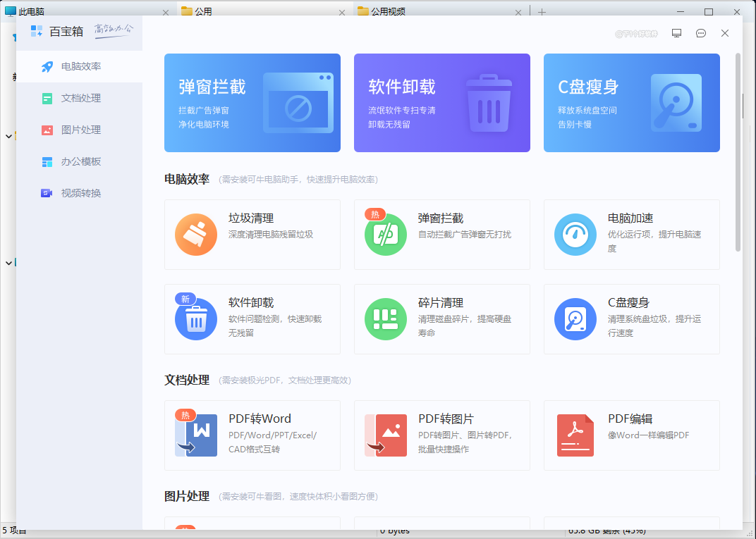The width and height of the screenshot is (756, 539).
Task: Open the PDF编辑 editor icon
Action: coord(575,435)
